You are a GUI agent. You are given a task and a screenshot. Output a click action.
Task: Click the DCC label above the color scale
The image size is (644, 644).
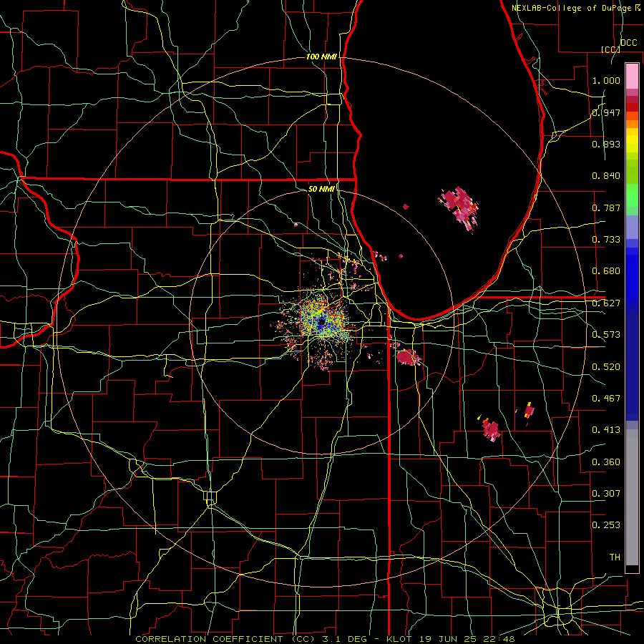coord(628,43)
